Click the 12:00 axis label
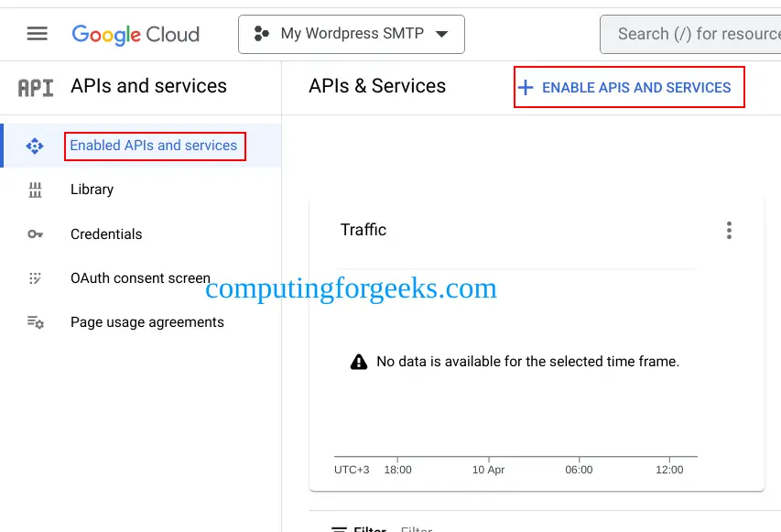This screenshot has width=781, height=532. (x=669, y=470)
